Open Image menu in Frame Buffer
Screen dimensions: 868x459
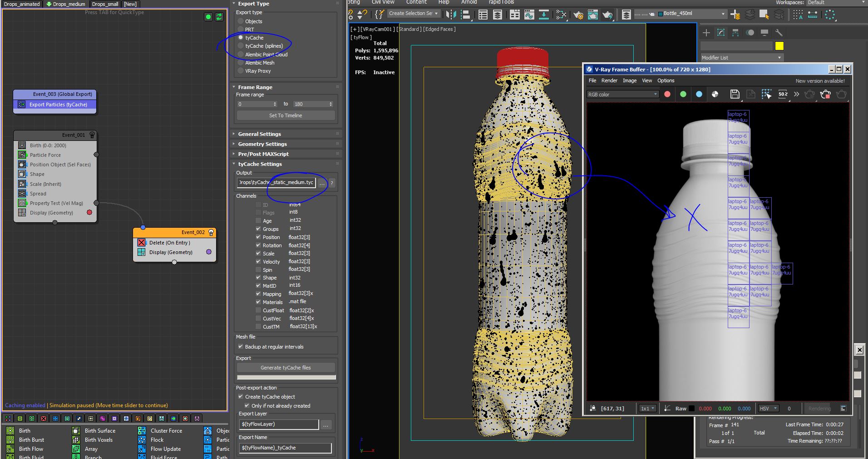629,80
